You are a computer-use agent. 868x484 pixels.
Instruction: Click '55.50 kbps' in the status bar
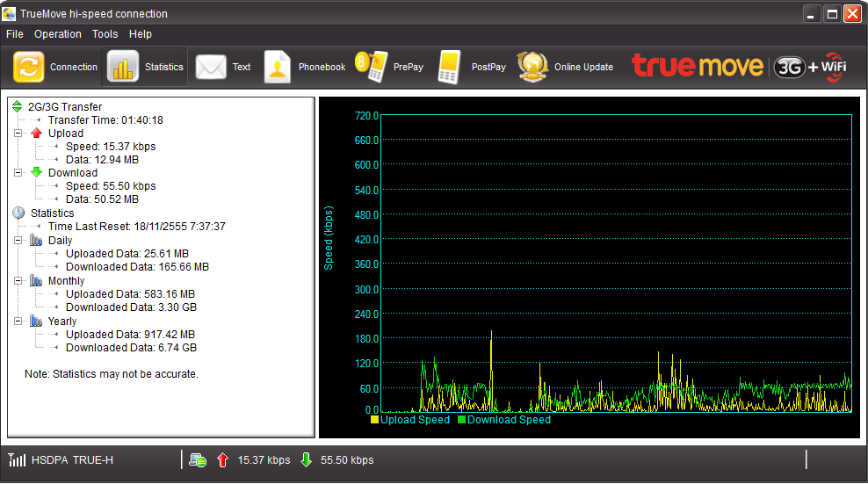pos(347,460)
